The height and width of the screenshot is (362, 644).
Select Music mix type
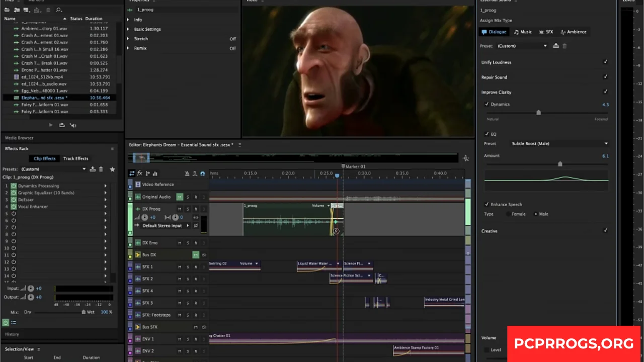click(x=523, y=32)
